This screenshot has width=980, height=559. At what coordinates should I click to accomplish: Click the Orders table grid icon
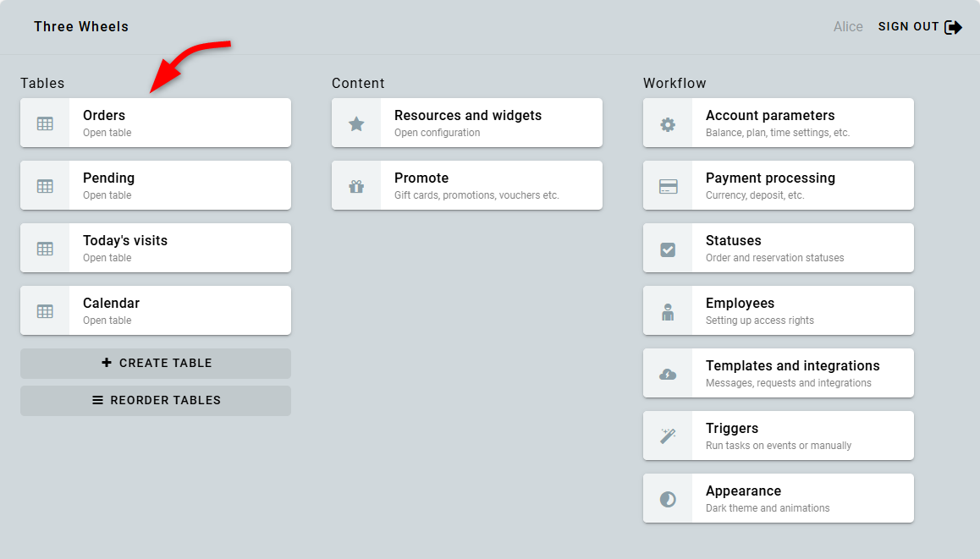(45, 123)
